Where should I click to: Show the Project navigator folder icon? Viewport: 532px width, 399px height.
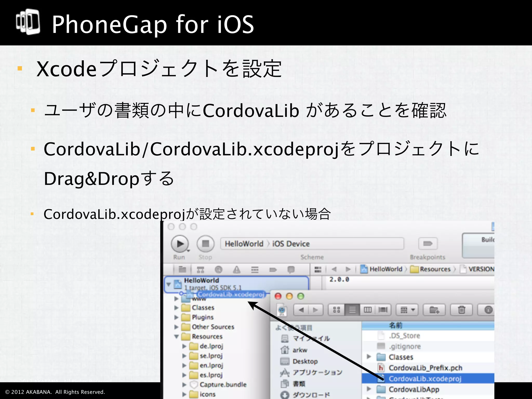[182, 269]
